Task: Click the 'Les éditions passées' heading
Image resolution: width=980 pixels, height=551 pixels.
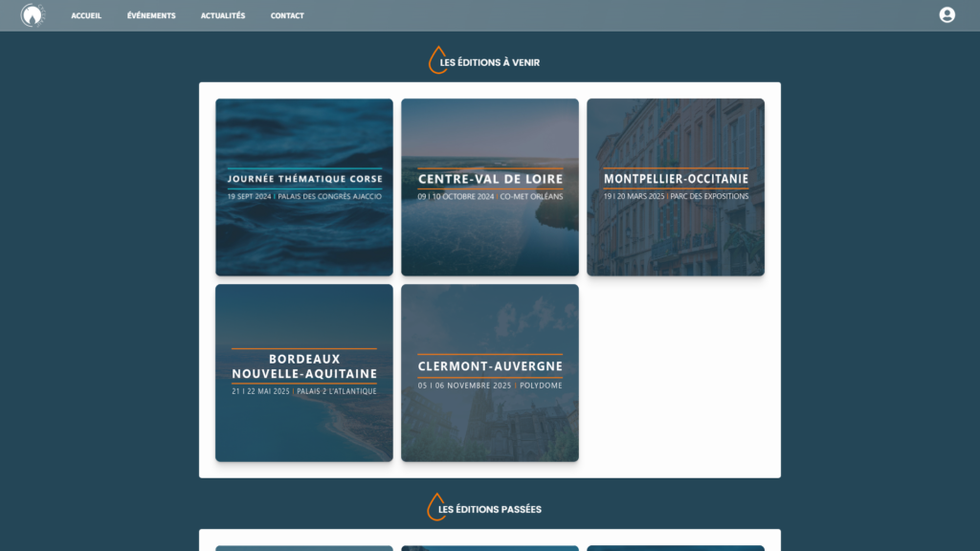Action: (x=489, y=509)
